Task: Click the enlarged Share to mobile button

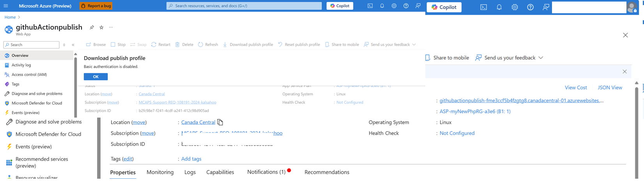Action: [x=447, y=58]
